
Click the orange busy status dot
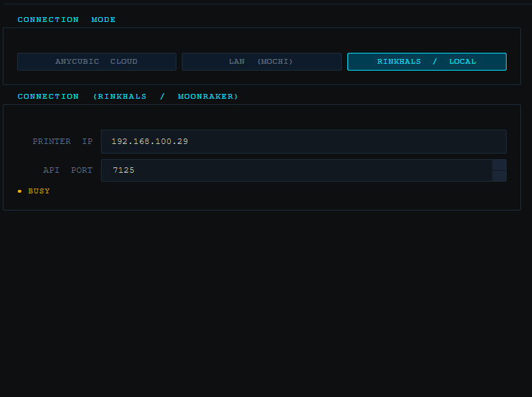coord(19,191)
